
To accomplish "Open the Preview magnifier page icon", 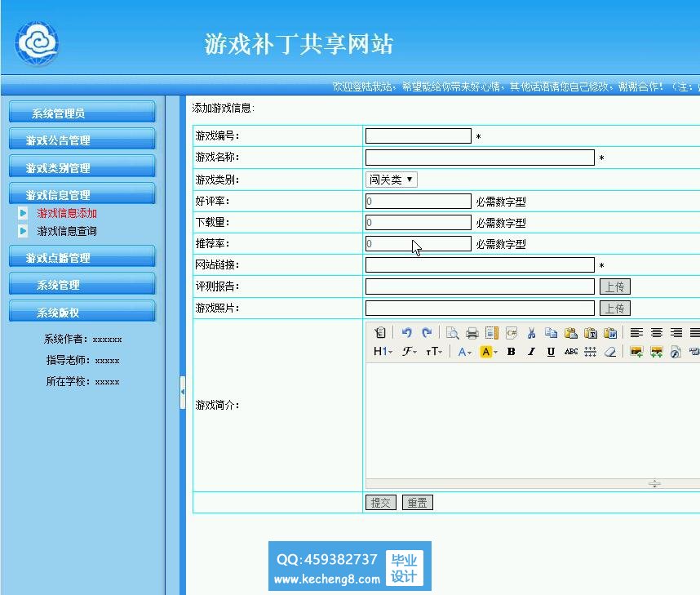I will pyautogui.click(x=452, y=333).
